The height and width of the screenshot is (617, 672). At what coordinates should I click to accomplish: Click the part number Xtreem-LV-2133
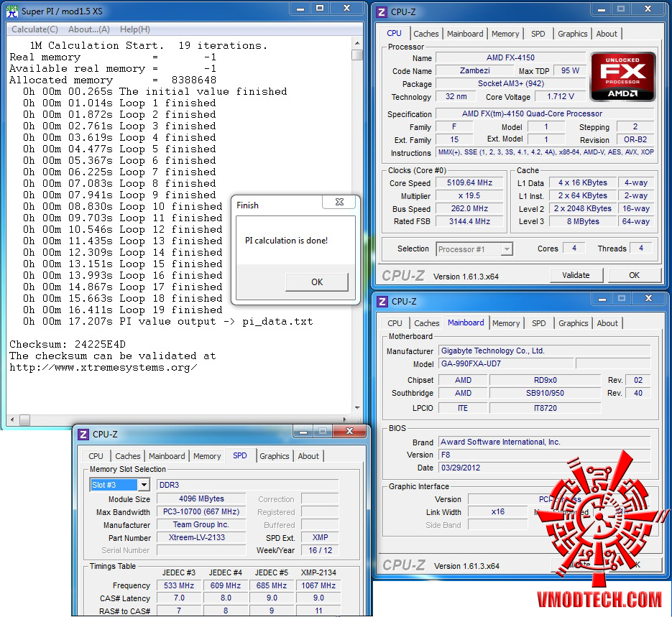201,538
